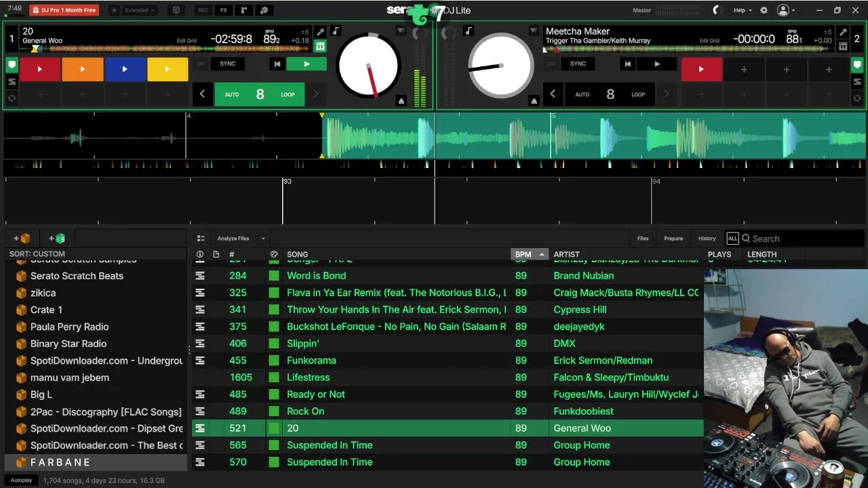
Task: Play deck 2
Action: (x=656, y=64)
